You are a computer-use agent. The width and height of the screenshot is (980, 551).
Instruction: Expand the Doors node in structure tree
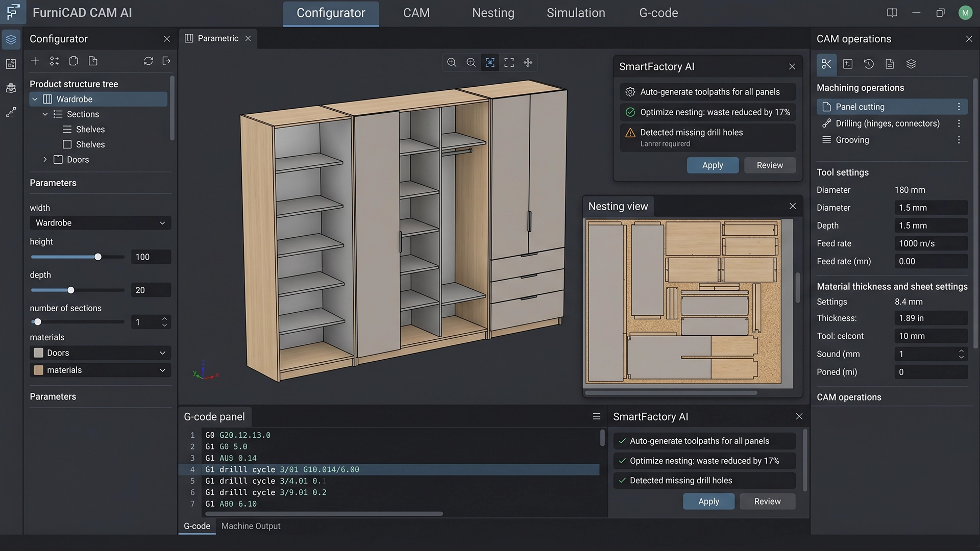pos(44,159)
